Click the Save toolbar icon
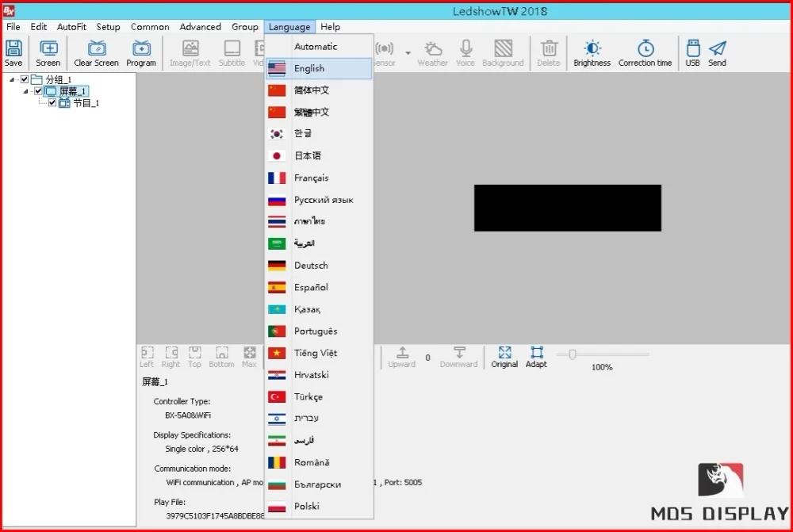793x532 pixels. coord(13,53)
